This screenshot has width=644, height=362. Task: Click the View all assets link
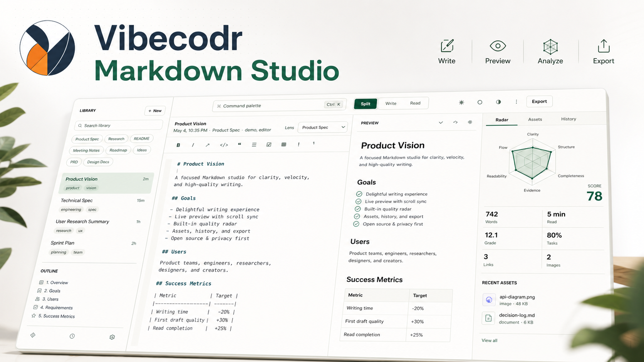point(489,340)
